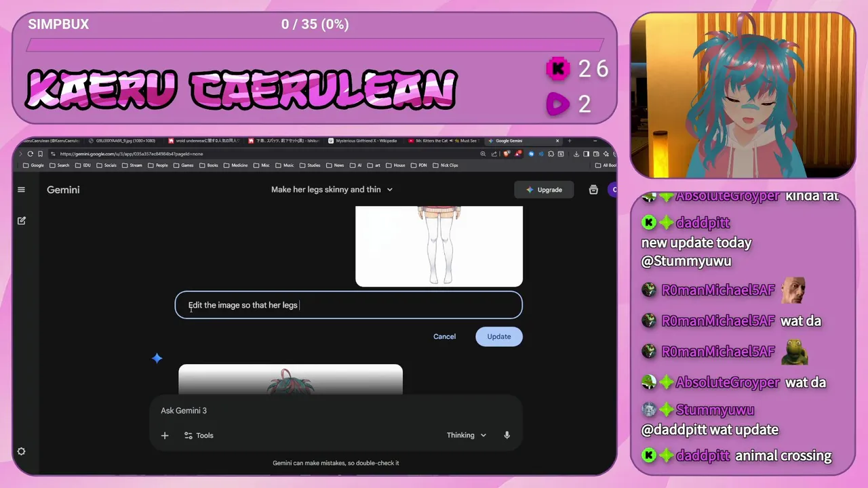The height and width of the screenshot is (488, 868).
Task: Toggle the browser sidebar panel icon
Action: pos(586,154)
